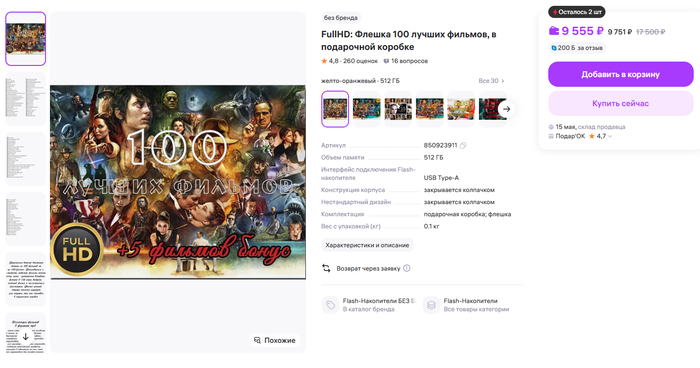Click '15 мая, склад продавца' delivery text

coord(590,127)
